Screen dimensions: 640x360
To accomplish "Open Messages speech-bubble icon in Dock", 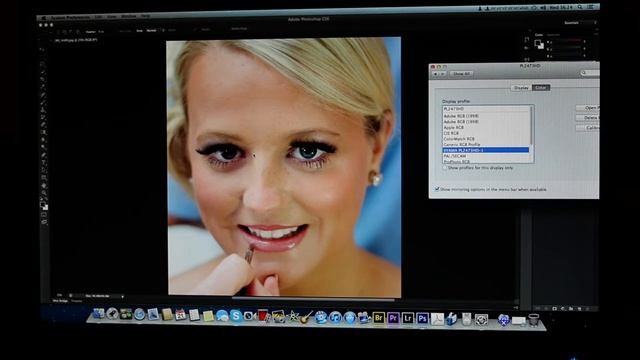I will [x=222, y=316].
